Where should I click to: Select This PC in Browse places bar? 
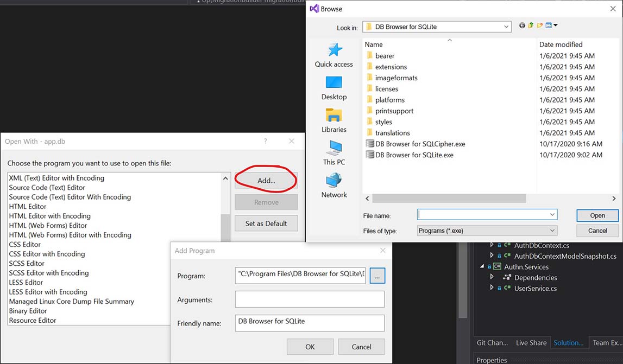(x=333, y=153)
